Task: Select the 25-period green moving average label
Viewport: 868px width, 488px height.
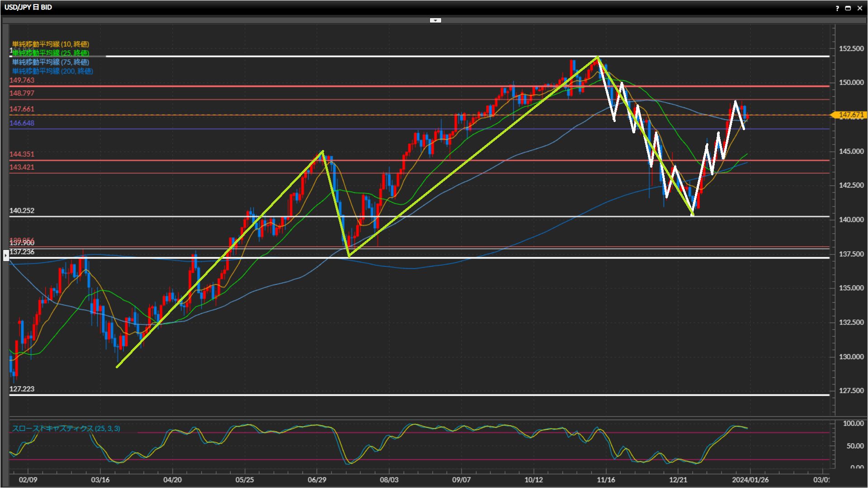Action: pyautogui.click(x=51, y=53)
